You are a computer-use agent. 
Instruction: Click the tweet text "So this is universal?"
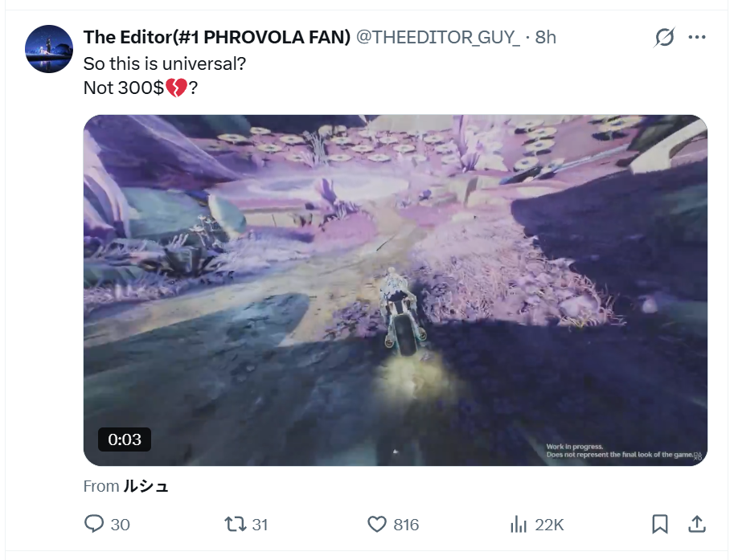(164, 63)
